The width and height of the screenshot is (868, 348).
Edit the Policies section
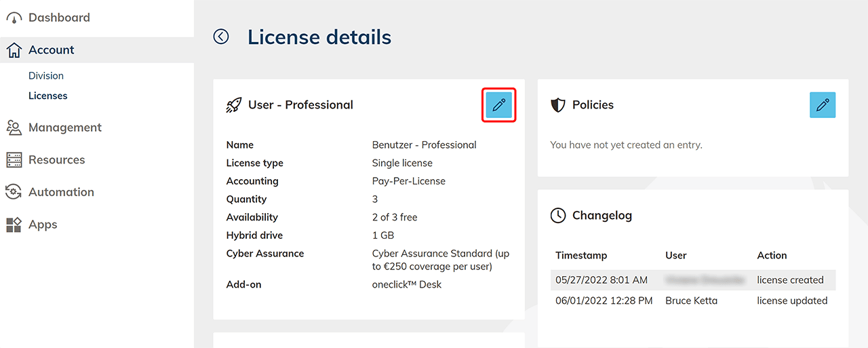point(823,105)
